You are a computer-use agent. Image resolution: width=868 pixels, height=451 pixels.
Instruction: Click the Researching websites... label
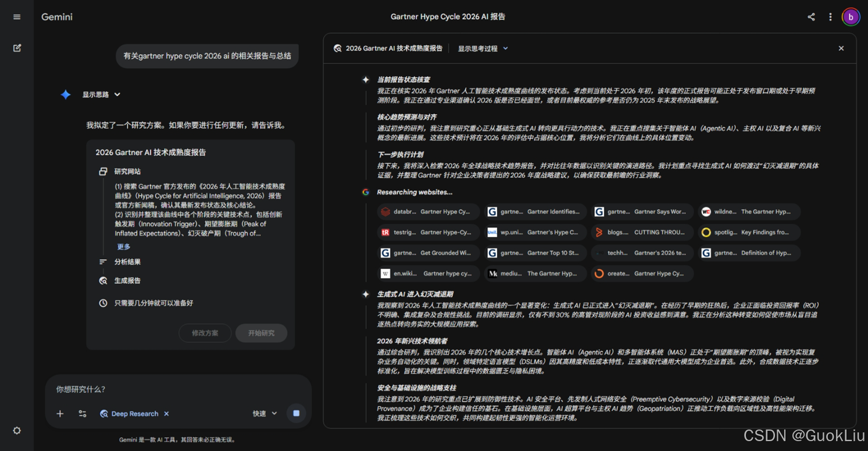point(415,192)
